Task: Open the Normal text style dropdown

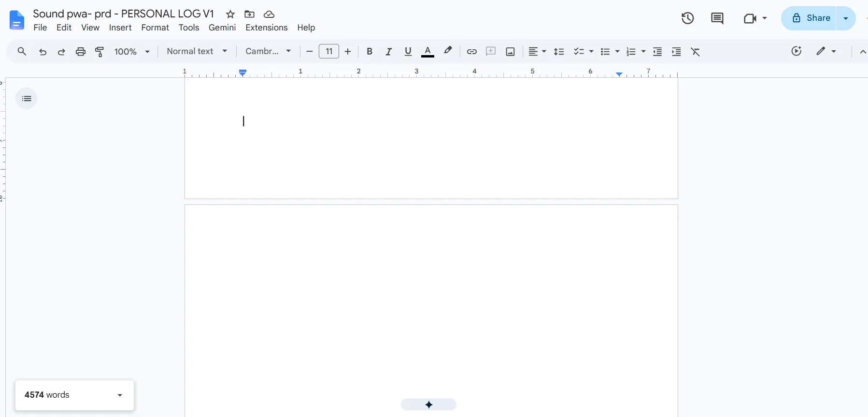Action: (x=197, y=51)
